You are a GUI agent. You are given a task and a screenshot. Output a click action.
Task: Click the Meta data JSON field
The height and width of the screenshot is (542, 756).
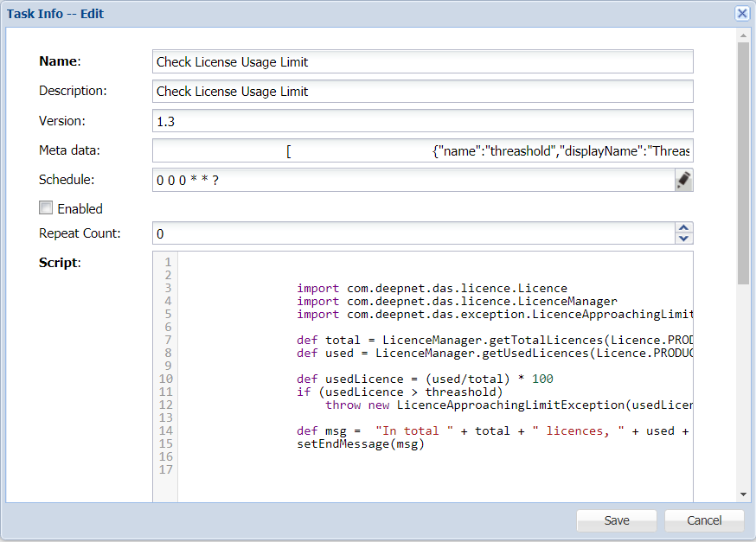pyautogui.click(x=422, y=150)
